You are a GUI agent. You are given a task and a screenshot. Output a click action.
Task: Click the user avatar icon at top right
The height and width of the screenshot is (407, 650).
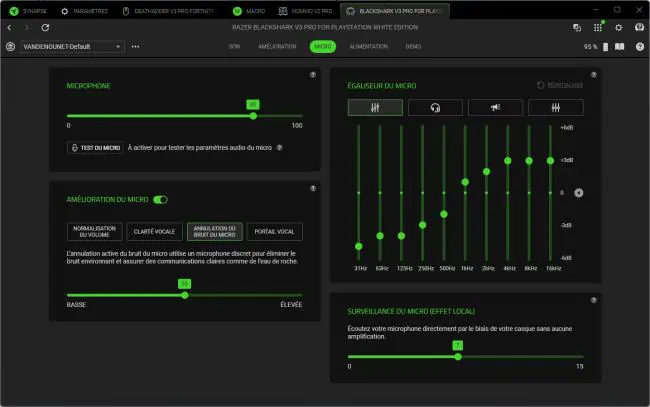tap(640, 27)
